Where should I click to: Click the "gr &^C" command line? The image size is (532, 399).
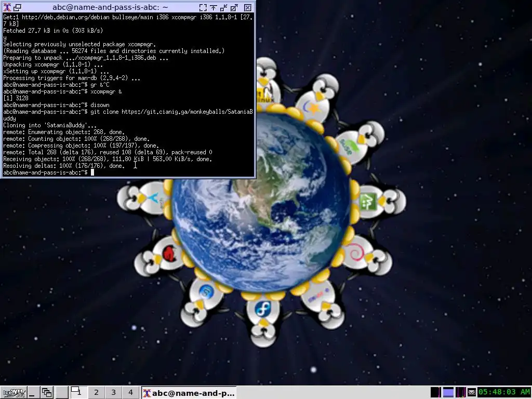(x=56, y=85)
